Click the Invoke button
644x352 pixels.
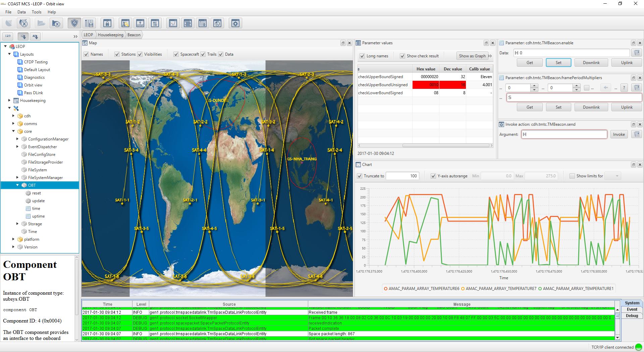(x=619, y=134)
